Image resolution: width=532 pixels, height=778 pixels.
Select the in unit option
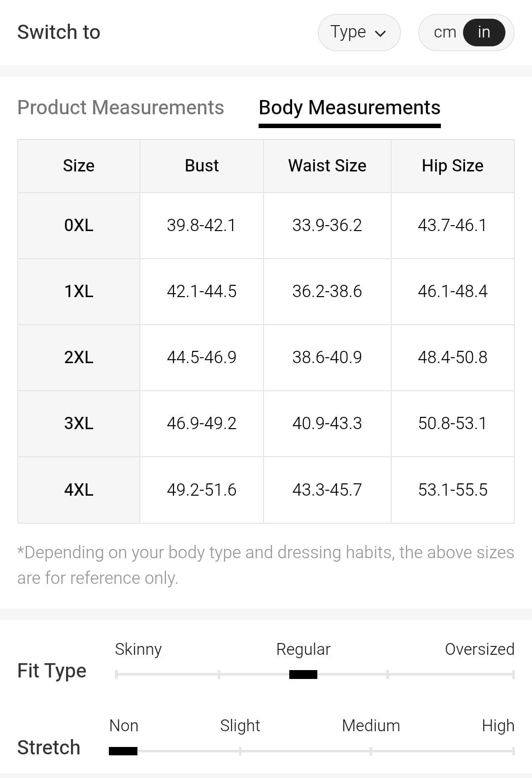tap(484, 33)
